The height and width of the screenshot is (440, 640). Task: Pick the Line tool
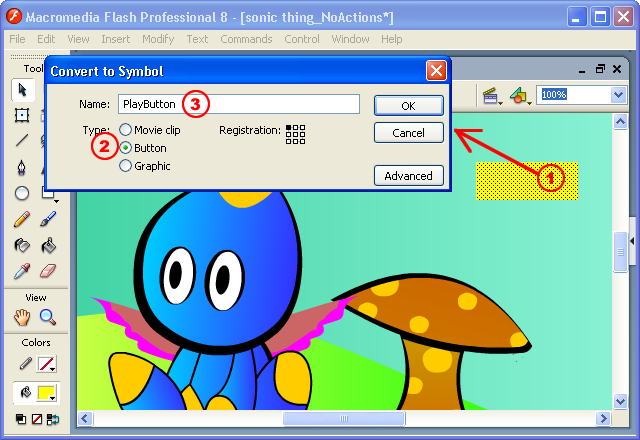[x=22, y=140]
